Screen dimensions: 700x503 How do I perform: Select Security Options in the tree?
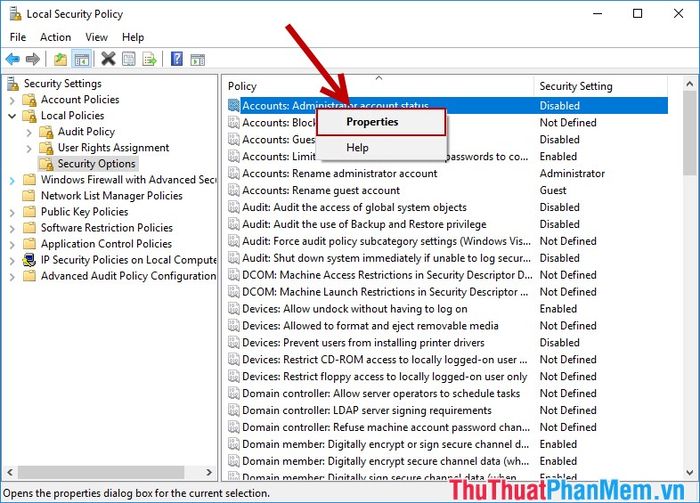click(x=96, y=164)
